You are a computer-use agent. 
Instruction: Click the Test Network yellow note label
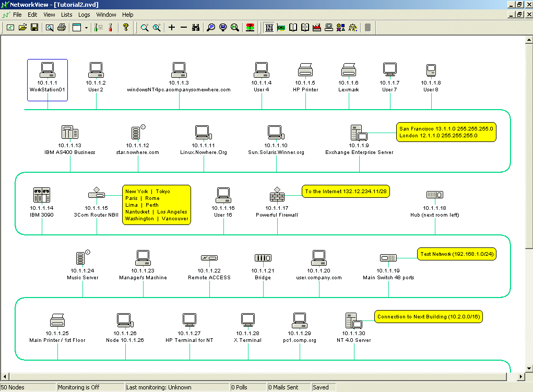pyautogui.click(x=457, y=254)
